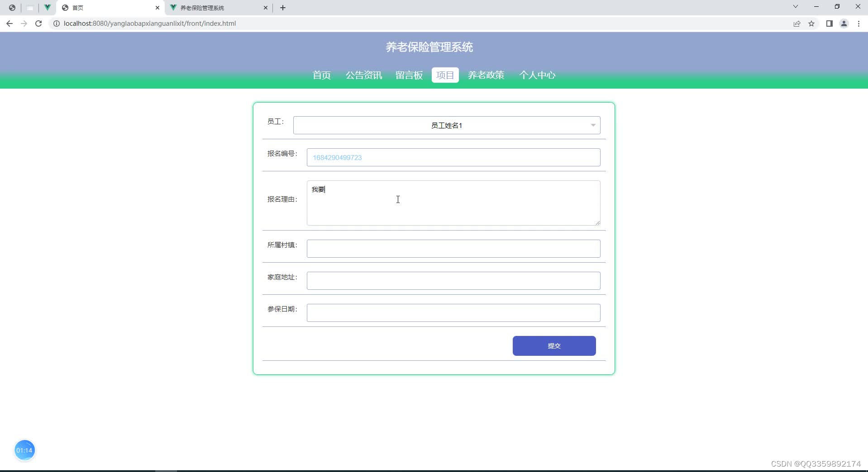Click the 员工姓名1 select box

click(x=447, y=125)
